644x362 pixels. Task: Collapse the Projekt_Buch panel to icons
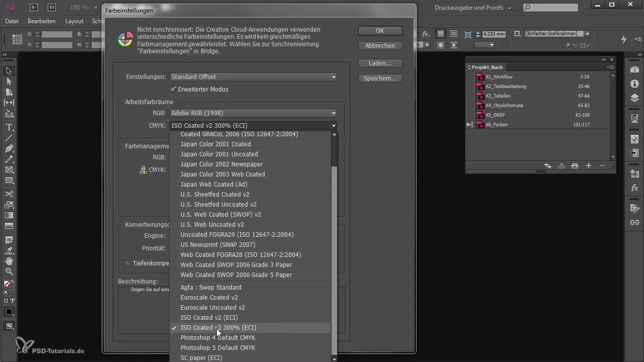pyautogui.click(x=604, y=59)
